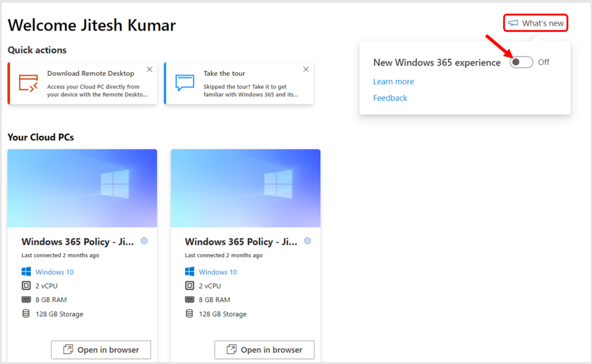592x364 pixels.
Task: Click the first Cloud PC's Windows 10 link
Action: [54, 272]
